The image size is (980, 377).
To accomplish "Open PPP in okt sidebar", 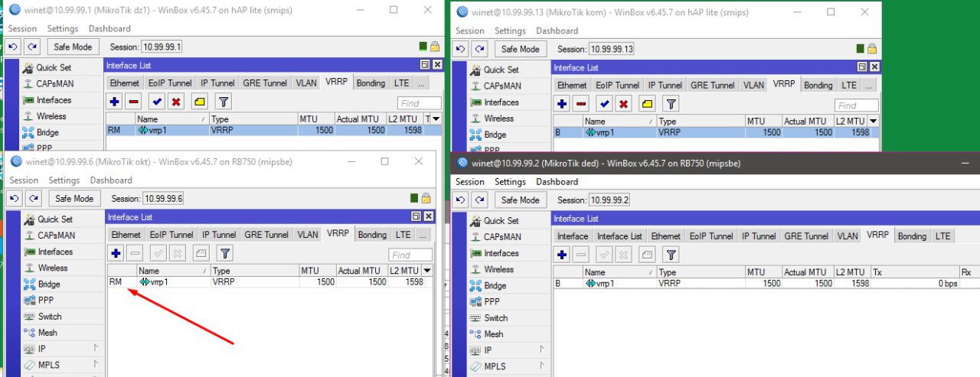I will [47, 301].
